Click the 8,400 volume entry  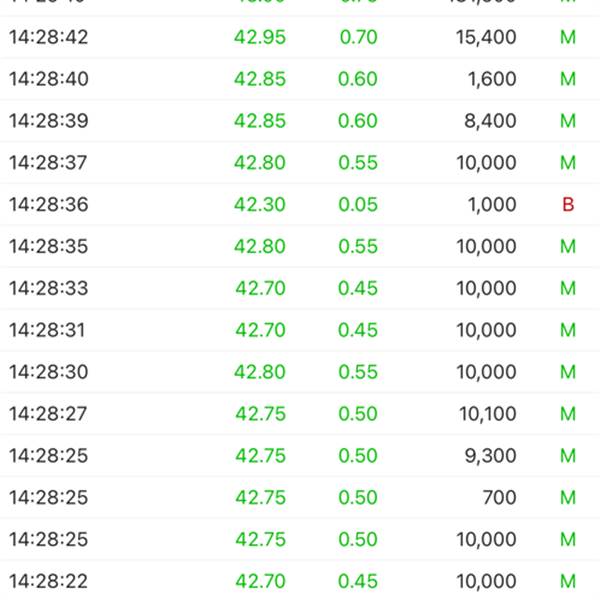(x=491, y=121)
